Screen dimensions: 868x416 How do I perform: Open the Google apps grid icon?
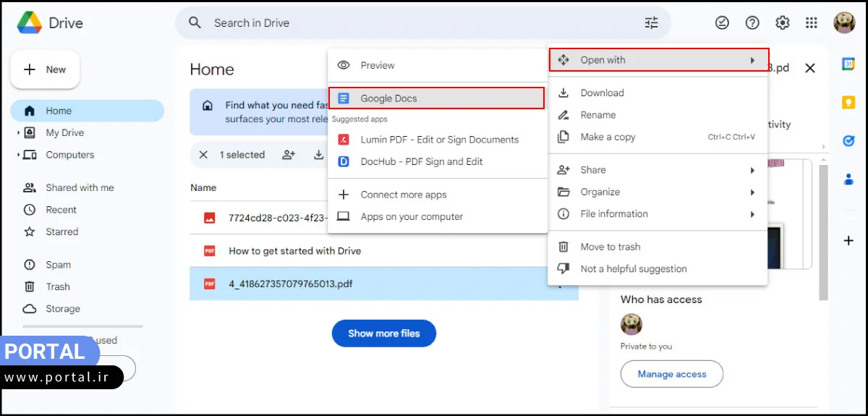point(812,23)
